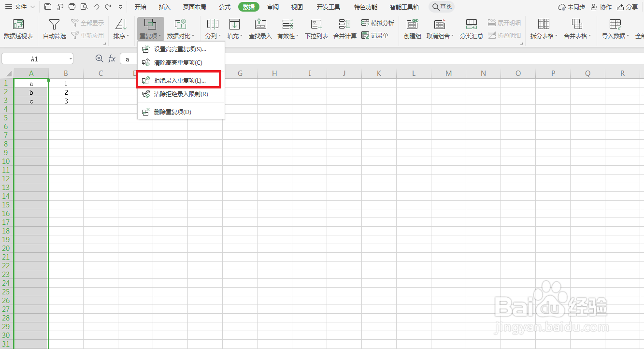The height and width of the screenshot is (349, 644).
Task: Expand the Merge Table (合并表格) dropdown
Action: click(x=590, y=36)
